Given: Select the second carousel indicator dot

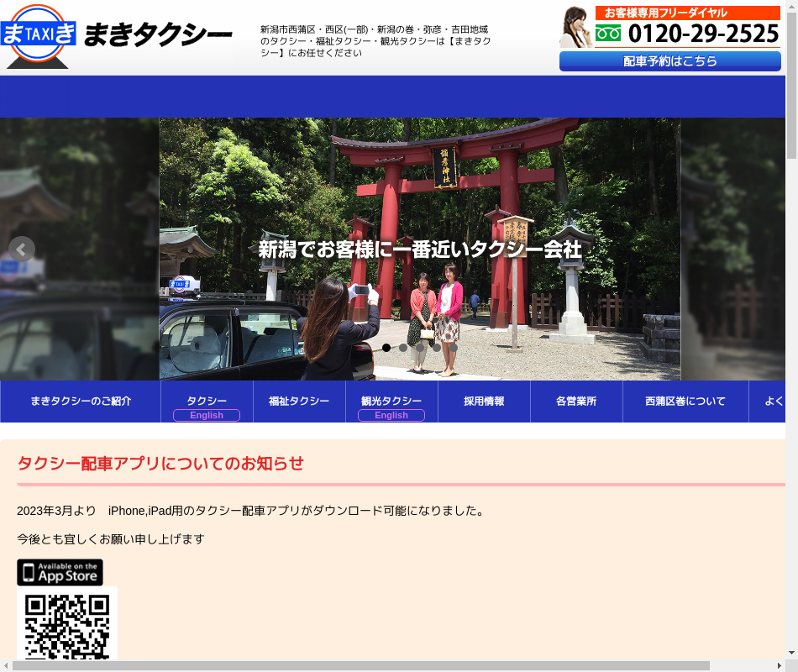Looking at the screenshot, I should 403,348.
